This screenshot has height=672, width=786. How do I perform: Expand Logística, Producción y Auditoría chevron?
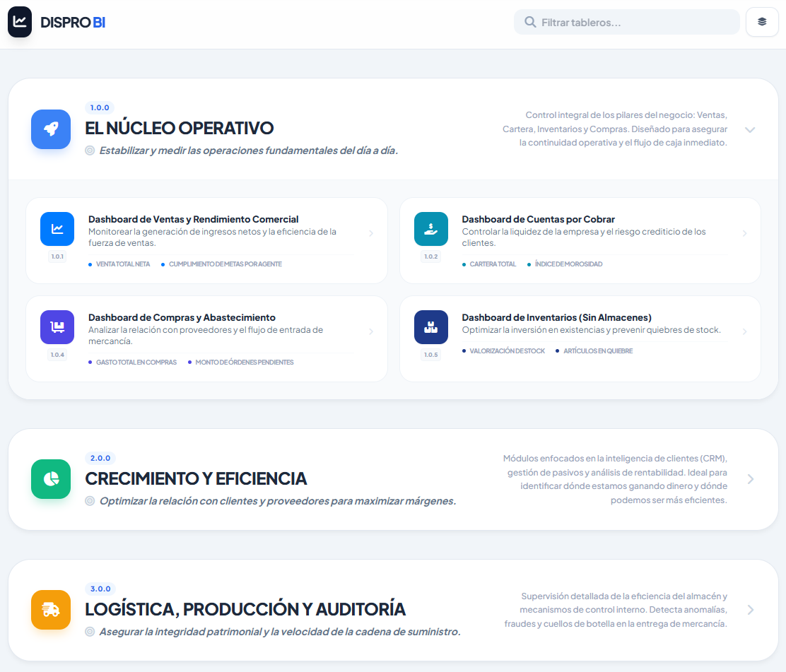point(751,610)
